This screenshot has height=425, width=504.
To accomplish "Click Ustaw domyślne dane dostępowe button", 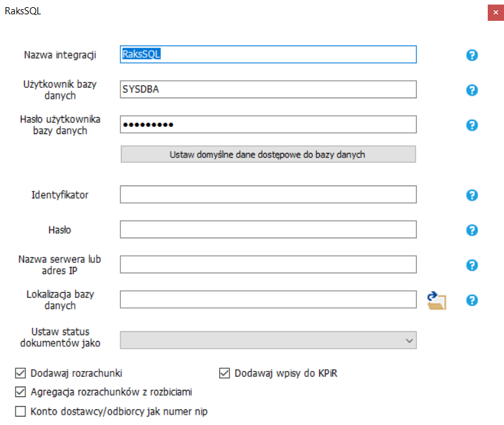I will click(269, 154).
